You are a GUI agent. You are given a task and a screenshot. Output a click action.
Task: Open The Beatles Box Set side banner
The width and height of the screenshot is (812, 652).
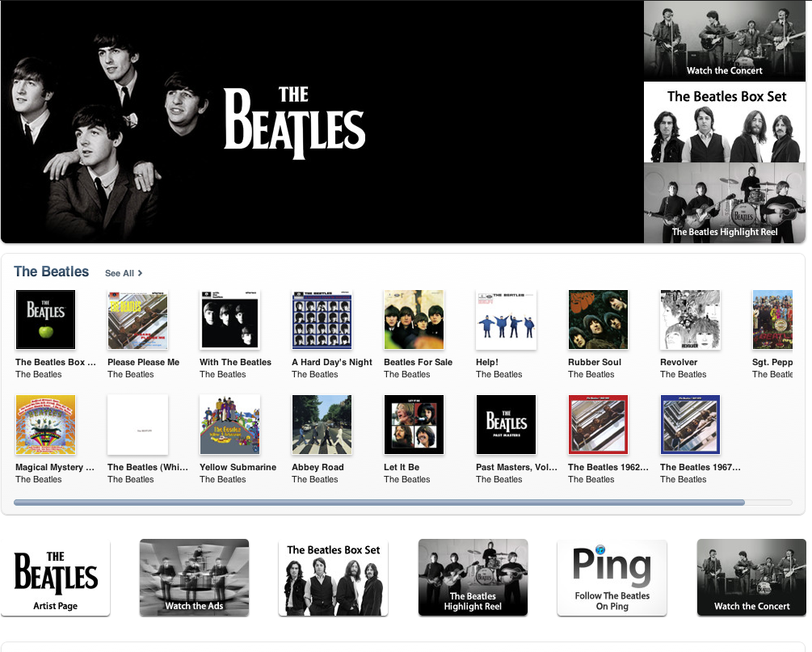725,122
